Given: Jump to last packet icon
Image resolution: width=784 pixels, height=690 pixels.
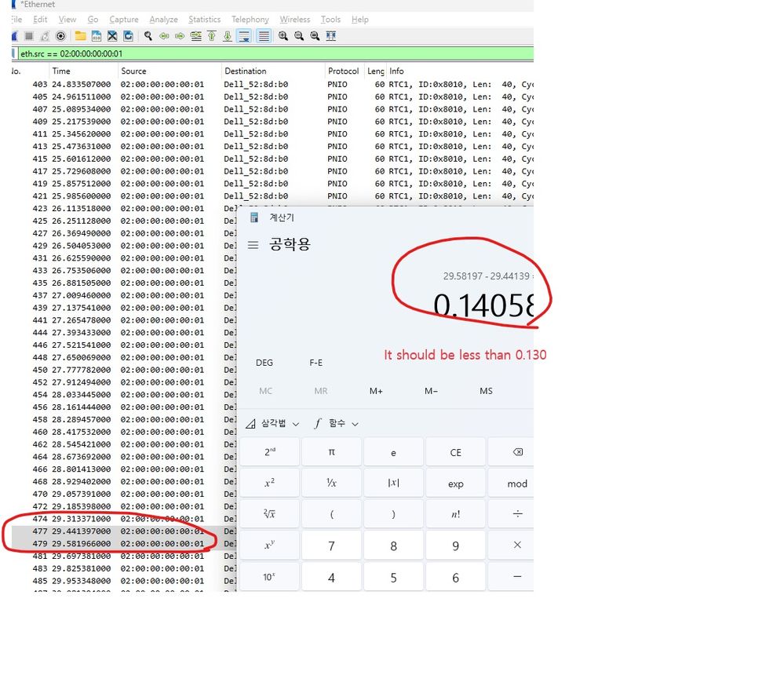Looking at the screenshot, I should 228,36.
